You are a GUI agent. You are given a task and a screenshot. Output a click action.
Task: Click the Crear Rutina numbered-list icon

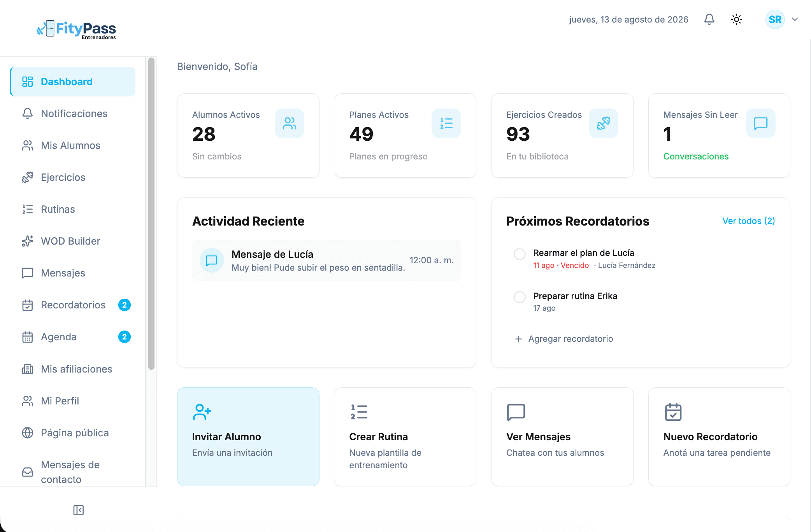(x=359, y=412)
